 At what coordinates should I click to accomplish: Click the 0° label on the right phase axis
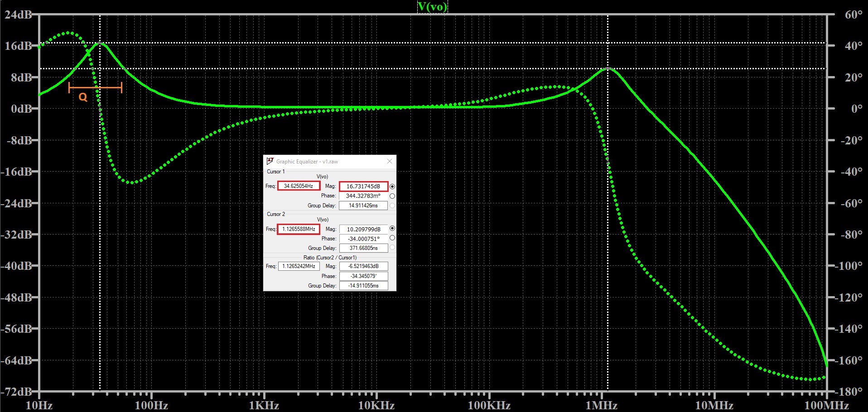857,109
